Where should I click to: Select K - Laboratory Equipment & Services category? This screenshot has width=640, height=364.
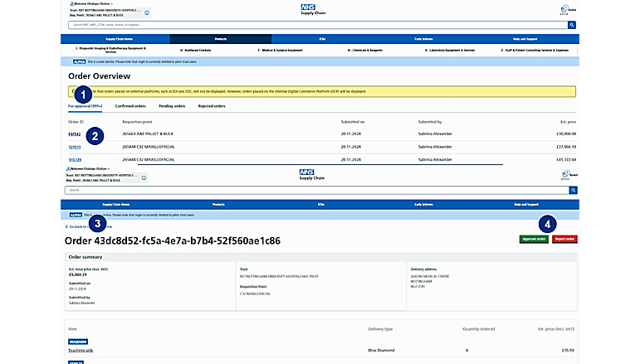450,50
